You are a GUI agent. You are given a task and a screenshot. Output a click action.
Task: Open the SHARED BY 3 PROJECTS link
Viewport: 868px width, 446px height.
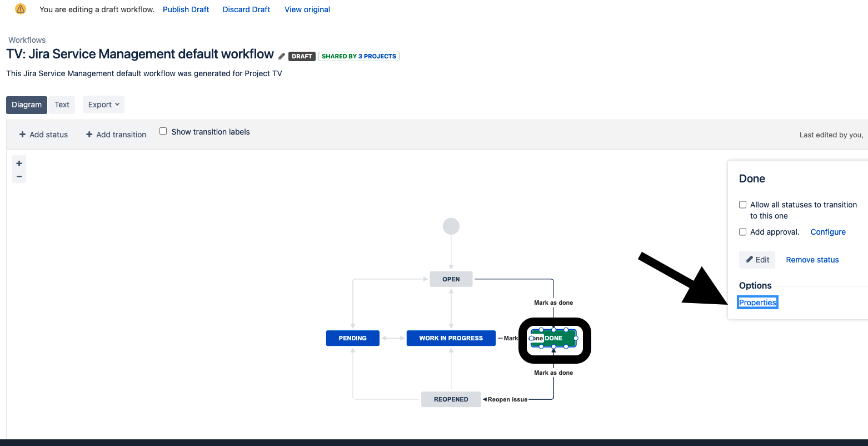click(x=358, y=56)
